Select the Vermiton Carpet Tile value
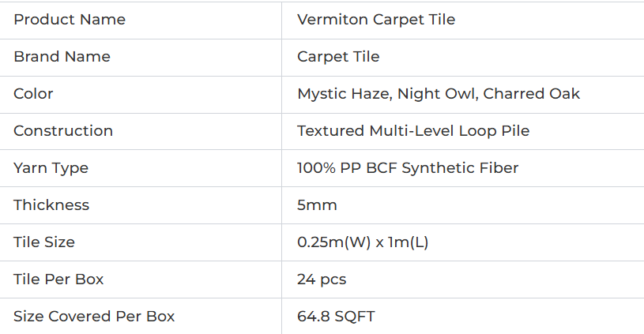The image size is (644, 334). point(376,20)
